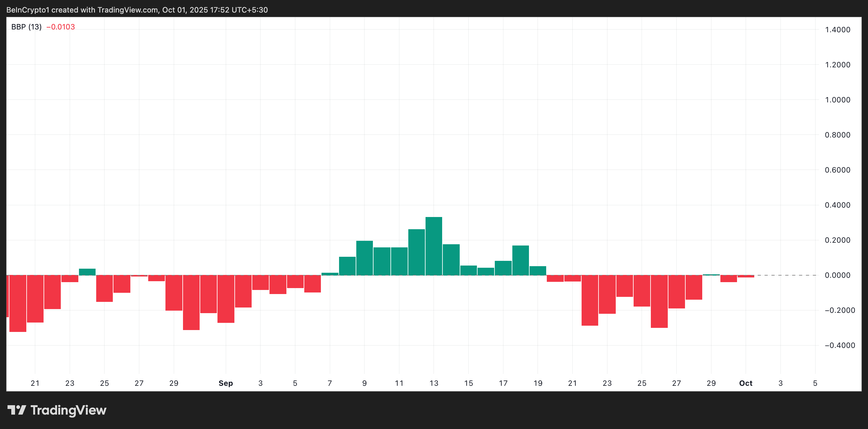Click the green bar at Sep 18
Viewport: 868px width, 429px height.
click(520, 260)
